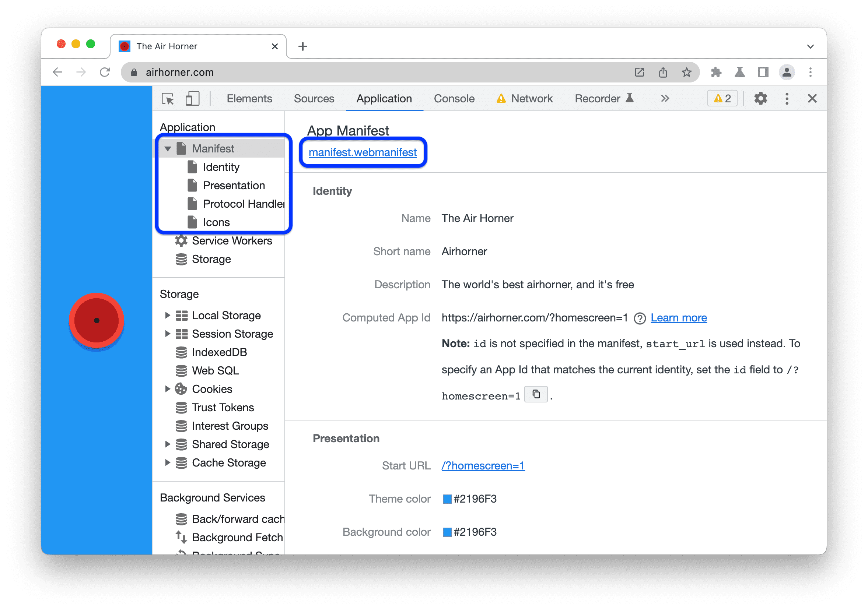Screen dimensions: 868x609
Task: Click the Console panel icon
Action: (455, 98)
